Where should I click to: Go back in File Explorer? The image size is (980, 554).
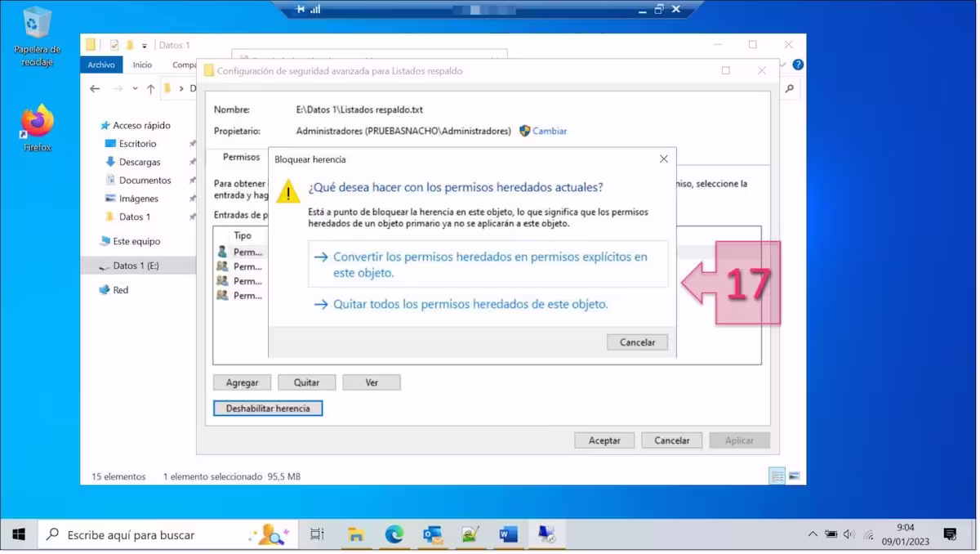95,88
